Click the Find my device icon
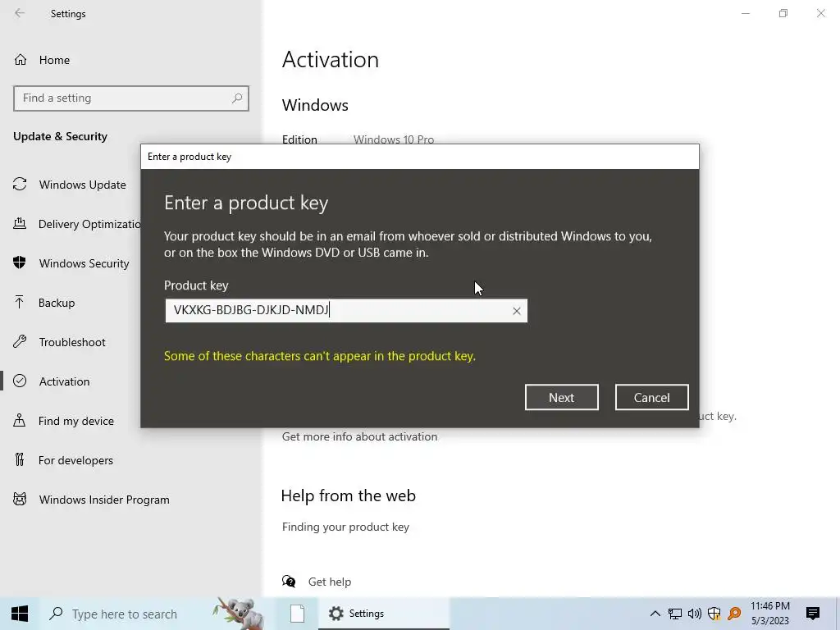The image size is (840, 630). pyautogui.click(x=20, y=421)
